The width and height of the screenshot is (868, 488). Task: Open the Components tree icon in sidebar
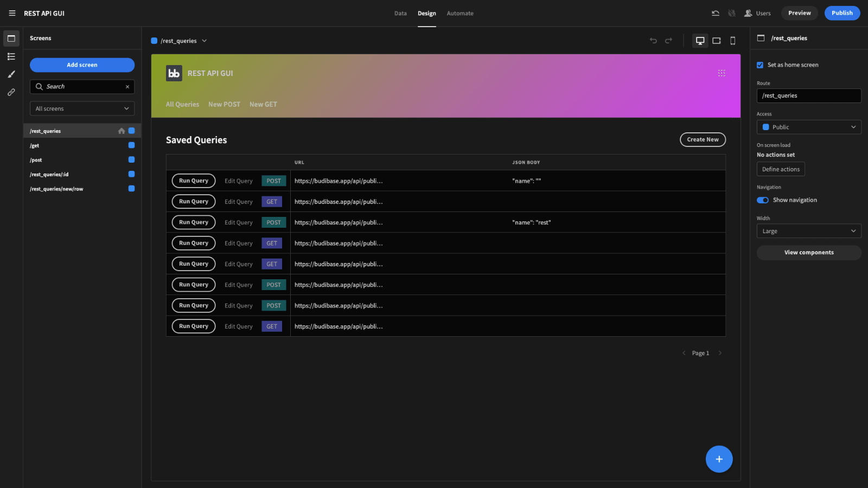click(11, 56)
